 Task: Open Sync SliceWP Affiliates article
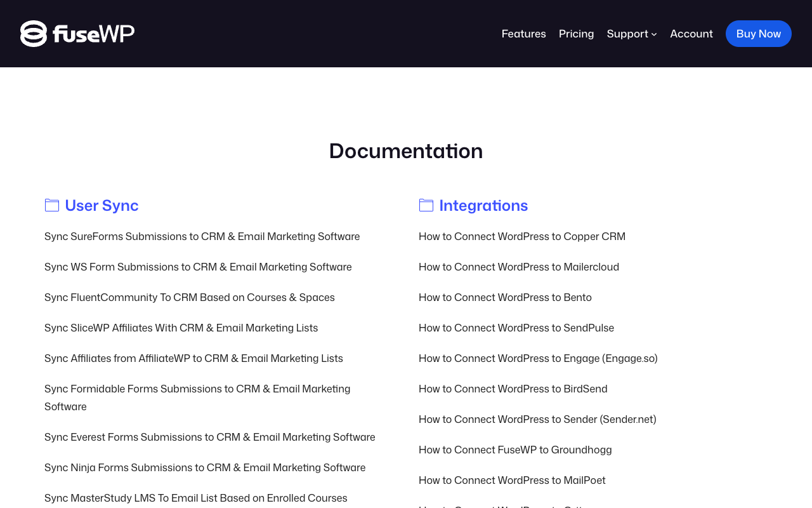(181, 328)
